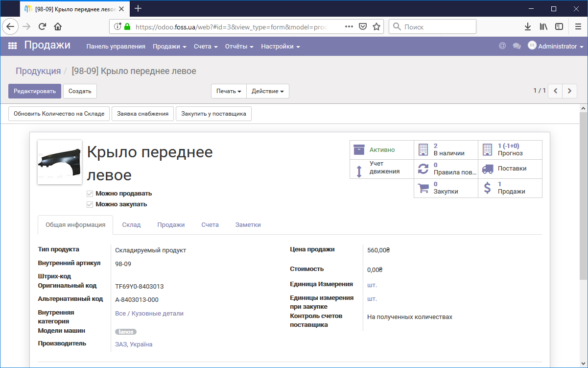Go to the Продукция breadcrumb link
The height and width of the screenshot is (368, 588).
(x=38, y=71)
